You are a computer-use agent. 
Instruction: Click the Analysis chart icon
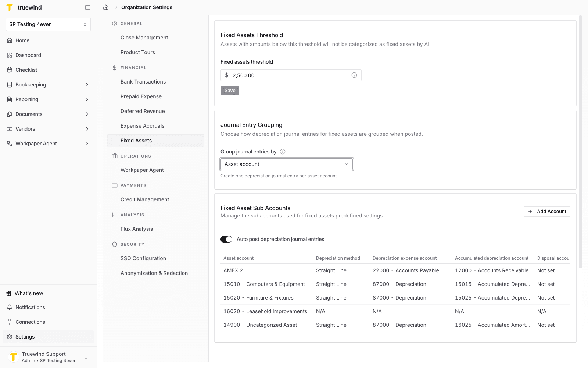point(115,215)
